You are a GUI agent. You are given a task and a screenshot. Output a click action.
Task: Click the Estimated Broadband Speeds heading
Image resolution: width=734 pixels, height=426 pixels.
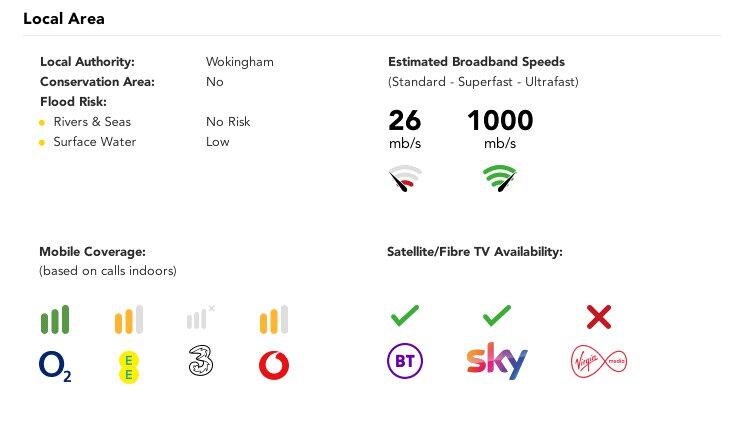click(x=475, y=62)
